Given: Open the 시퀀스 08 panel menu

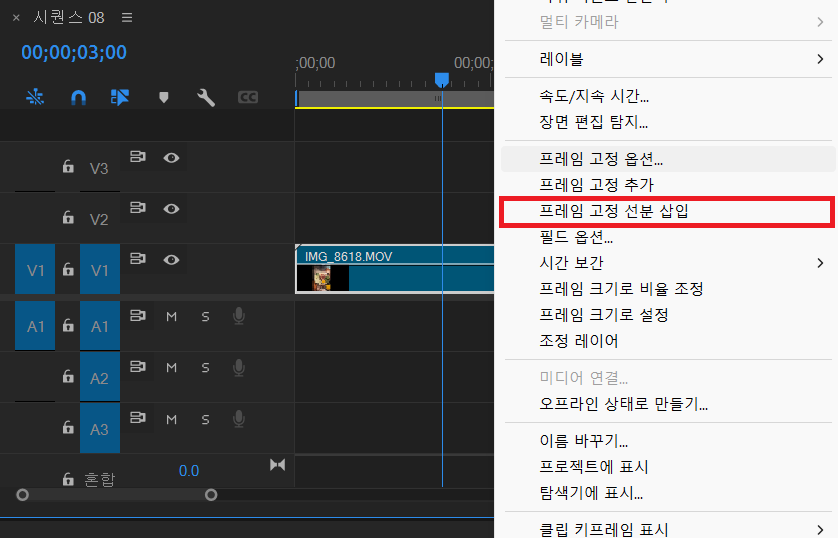Looking at the screenshot, I should click(127, 18).
